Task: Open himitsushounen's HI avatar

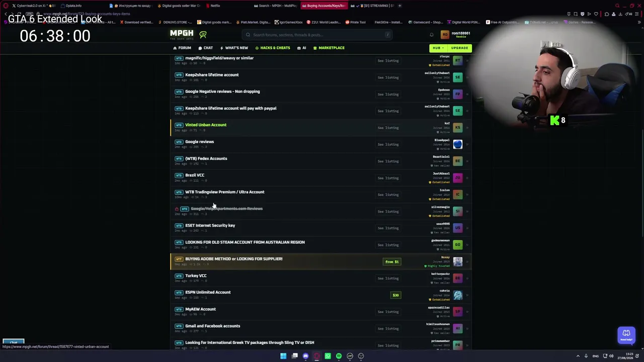Action: pos(457,329)
